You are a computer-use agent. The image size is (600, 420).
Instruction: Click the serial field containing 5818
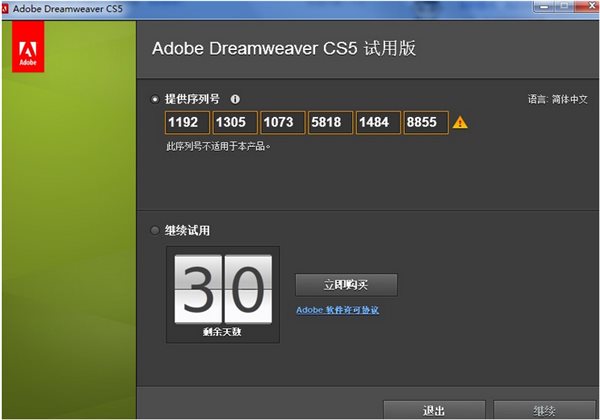pos(331,122)
